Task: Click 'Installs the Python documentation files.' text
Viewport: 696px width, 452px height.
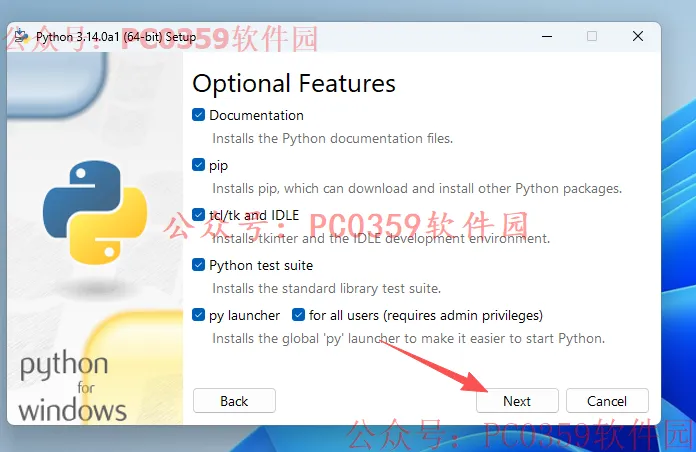Action: (x=332, y=139)
